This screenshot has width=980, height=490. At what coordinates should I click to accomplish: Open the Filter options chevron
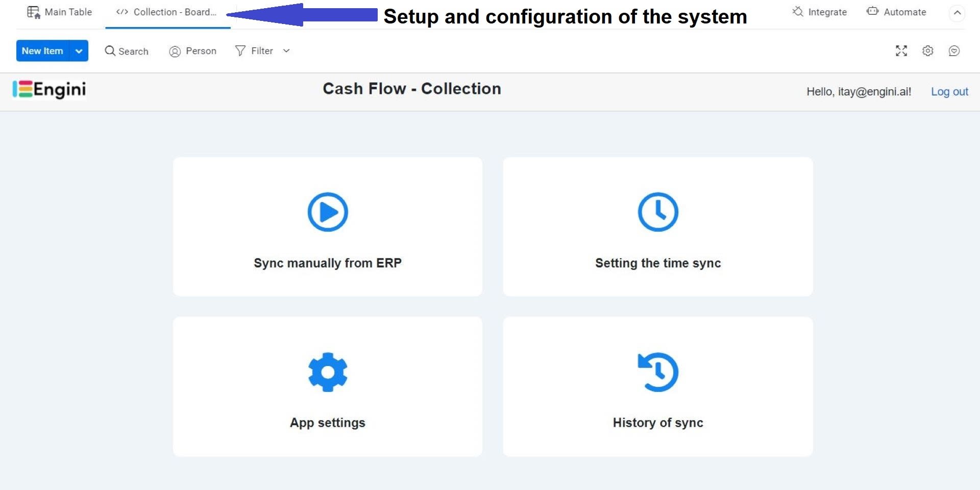(286, 51)
